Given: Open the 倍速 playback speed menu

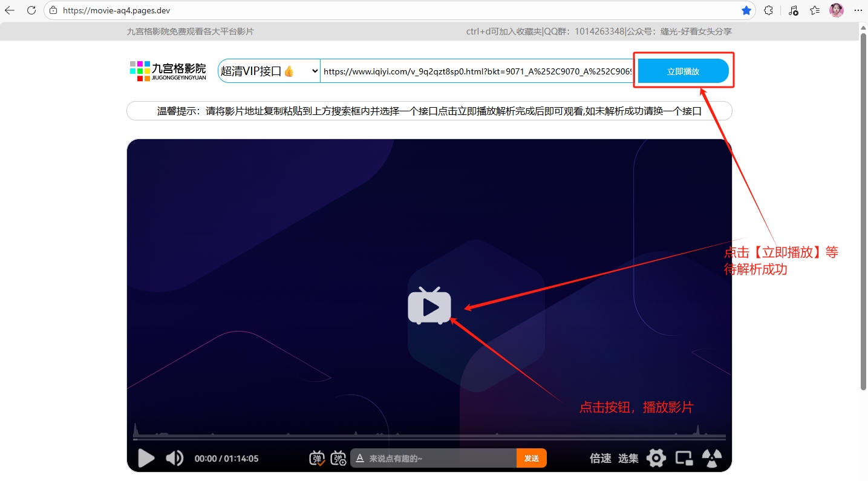Looking at the screenshot, I should [600, 459].
